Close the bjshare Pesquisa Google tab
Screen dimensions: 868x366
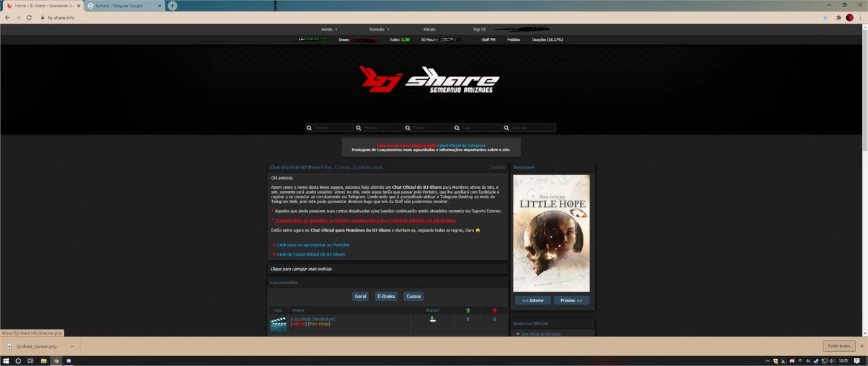(x=160, y=6)
